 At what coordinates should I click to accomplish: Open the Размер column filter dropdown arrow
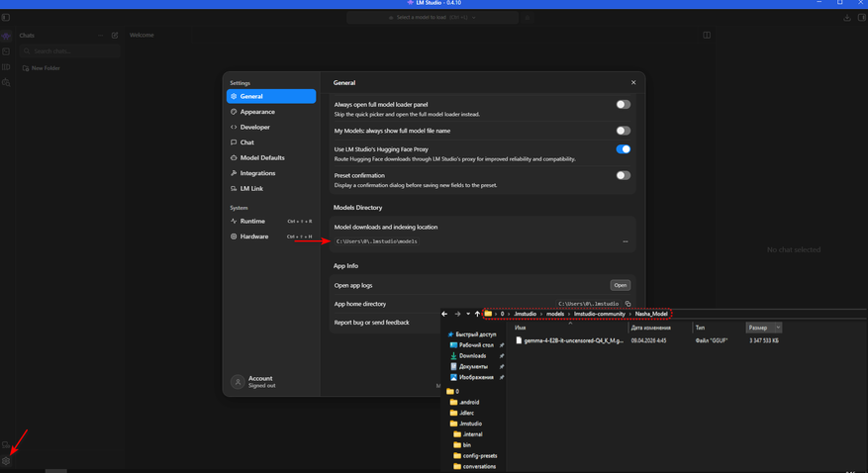click(778, 328)
